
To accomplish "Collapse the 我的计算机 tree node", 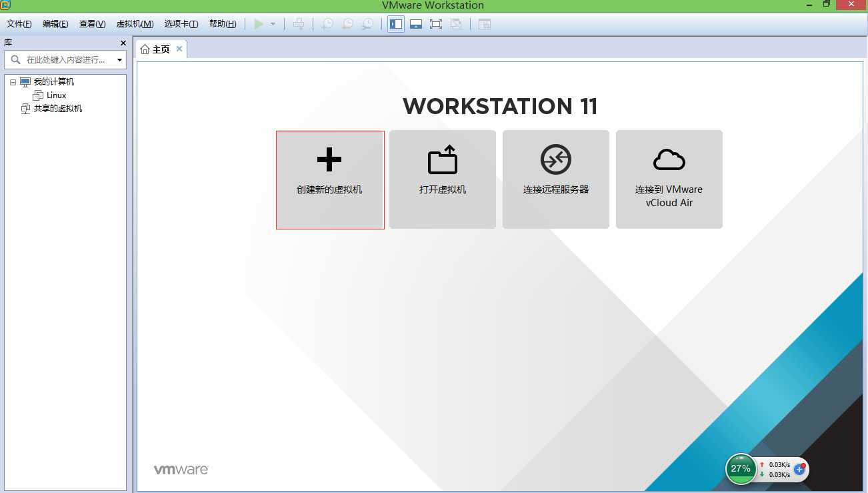I will click(x=13, y=82).
